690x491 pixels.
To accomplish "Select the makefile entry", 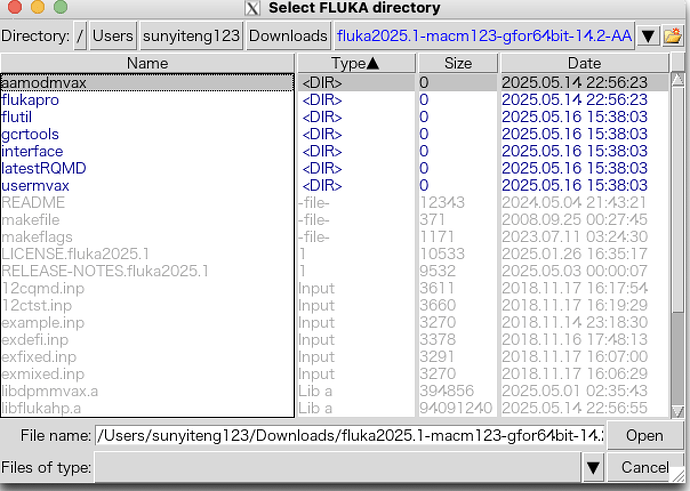I will pos(30,220).
